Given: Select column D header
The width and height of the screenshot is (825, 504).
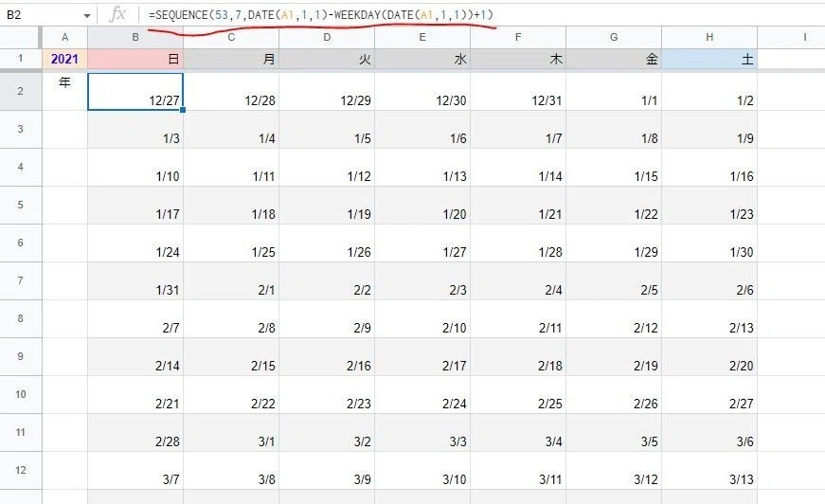Looking at the screenshot, I should coord(327,37).
